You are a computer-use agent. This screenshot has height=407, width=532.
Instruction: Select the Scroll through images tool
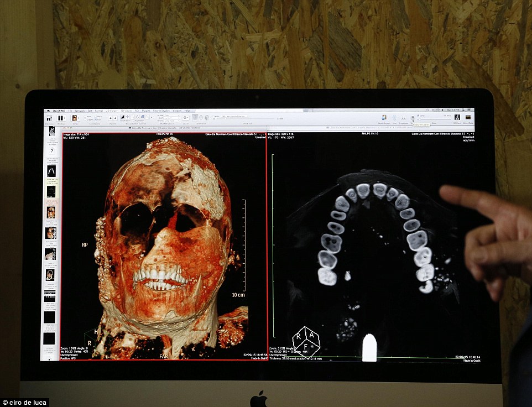tap(142, 117)
